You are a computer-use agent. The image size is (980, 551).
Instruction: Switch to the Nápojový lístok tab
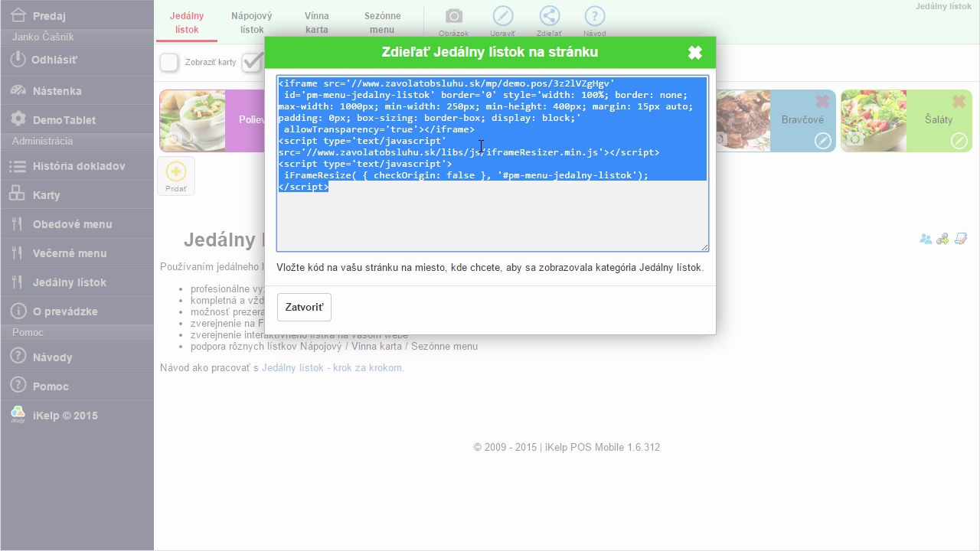[251, 22]
